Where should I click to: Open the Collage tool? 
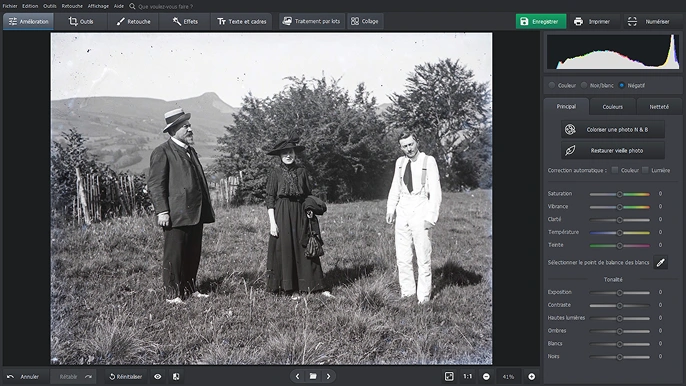click(x=365, y=21)
